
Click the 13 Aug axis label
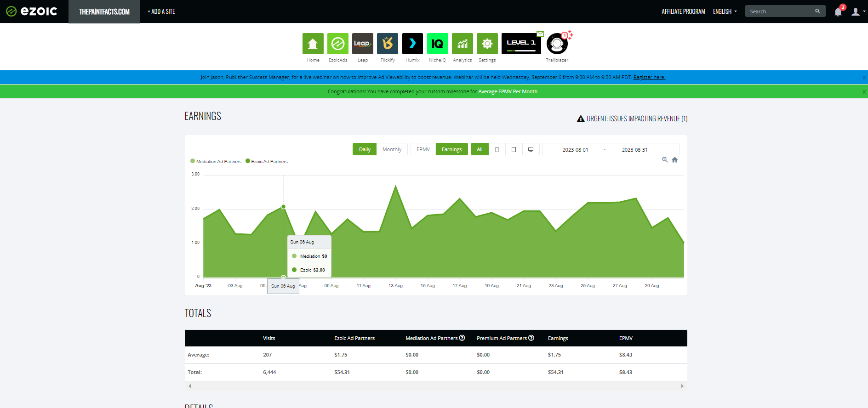pyautogui.click(x=395, y=286)
